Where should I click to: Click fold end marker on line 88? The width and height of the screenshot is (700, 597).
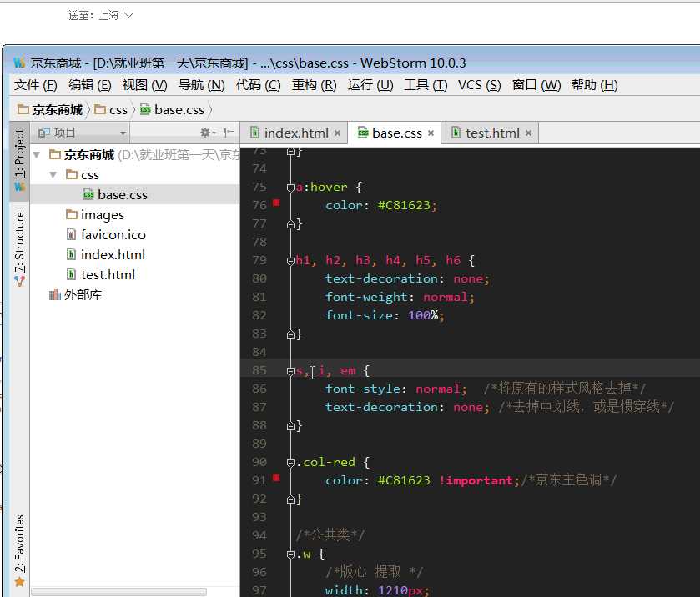[290, 426]
